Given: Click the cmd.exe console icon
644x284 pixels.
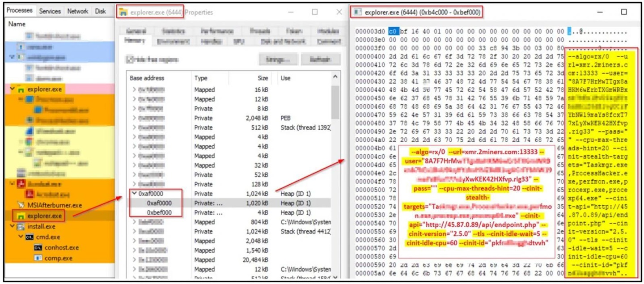Looking at the screenshot, I should (29, 237).
